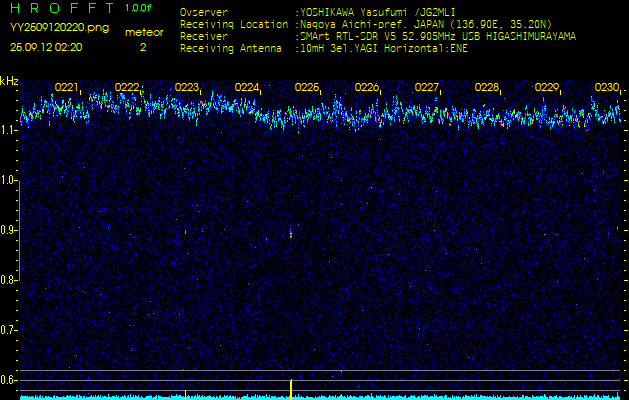Select the 1.0 frequency axis label
629x400 pixels.
9,181
